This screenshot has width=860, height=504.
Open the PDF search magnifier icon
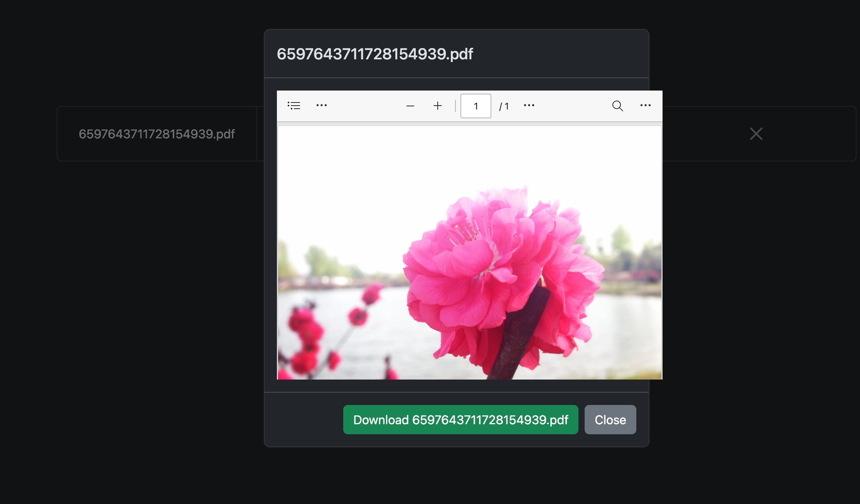click(617, 106)
